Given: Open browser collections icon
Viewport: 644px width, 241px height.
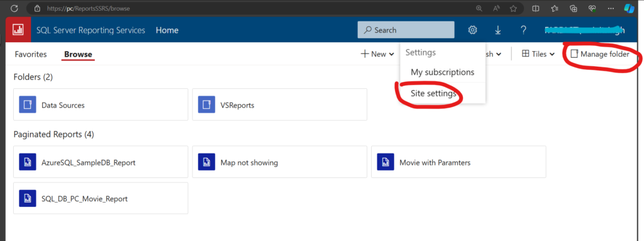Looking at the screenshot, I should [x=574, y=8].
